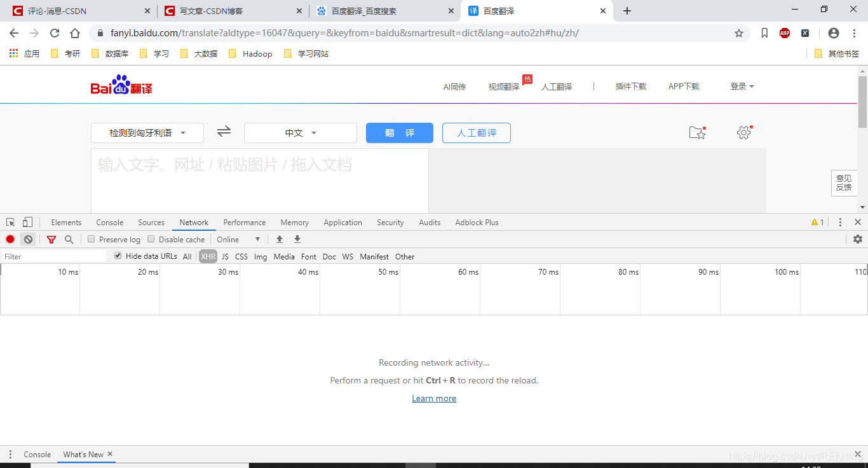Enable the Disable cache checkbox
The image size is (868, 468).
pos(151,239)
